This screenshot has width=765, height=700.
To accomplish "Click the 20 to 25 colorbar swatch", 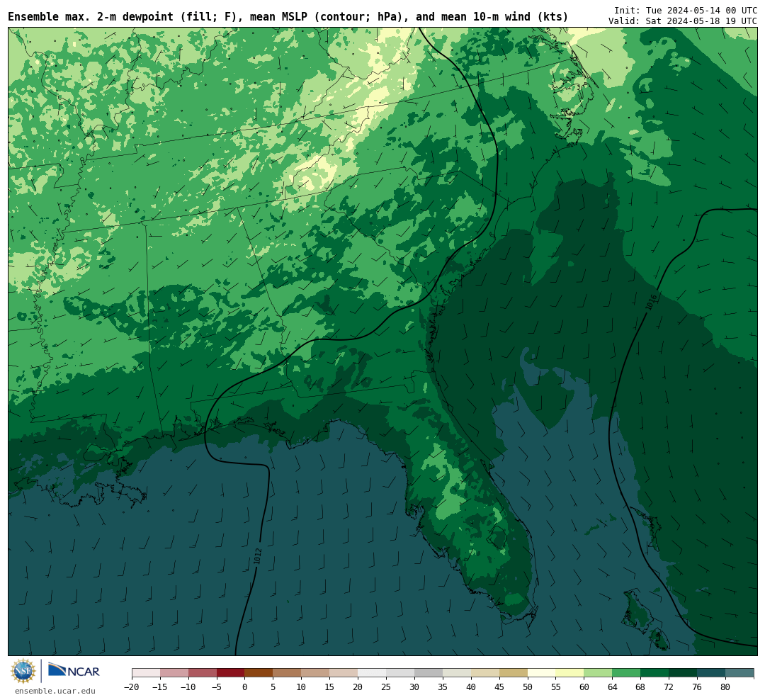I will 373,673.
